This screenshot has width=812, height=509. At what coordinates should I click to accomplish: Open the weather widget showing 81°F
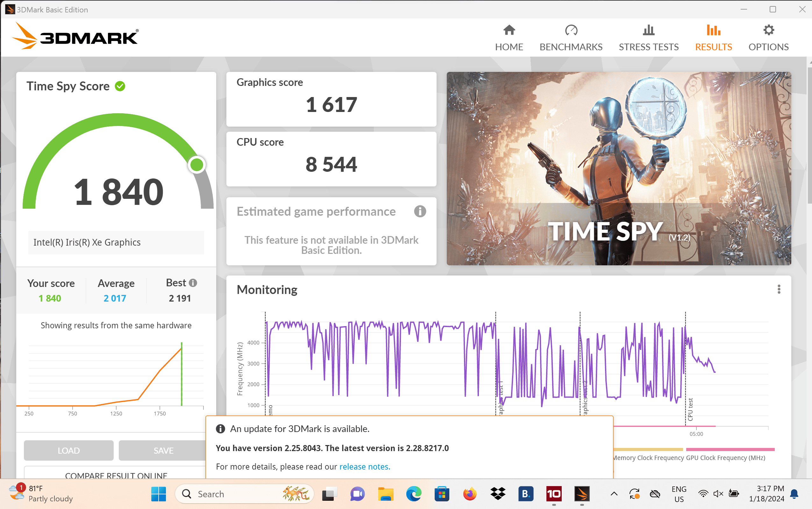pyautogui.click(x=41, y=494)
